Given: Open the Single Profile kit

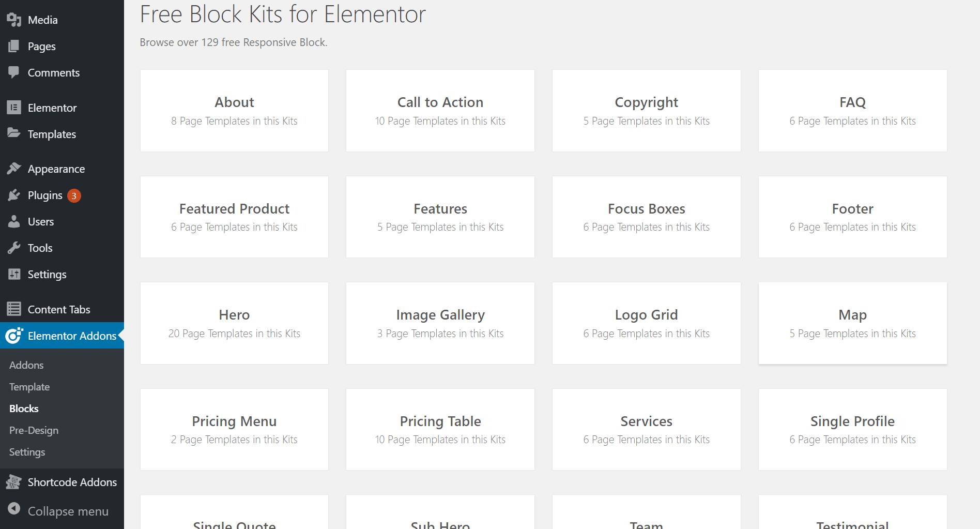Looking at the screenshot, I should [852, 430].
